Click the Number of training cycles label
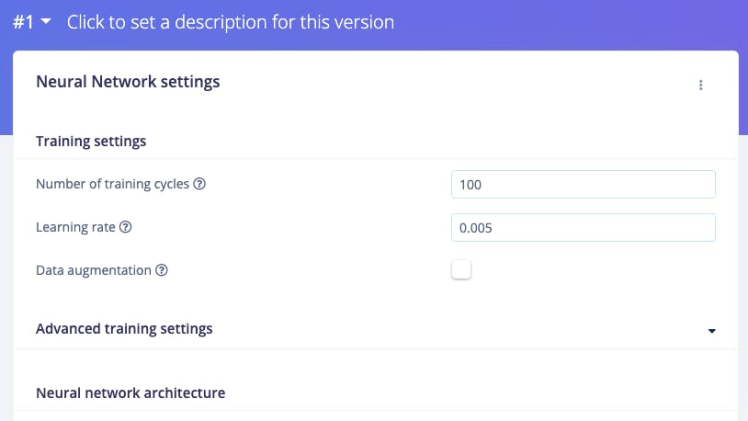748x421 pixels. tap(113, 185)
